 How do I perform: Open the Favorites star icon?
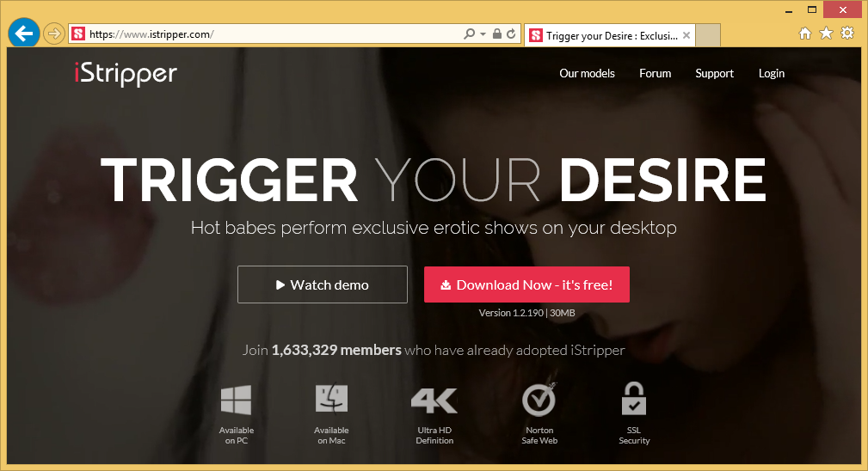826,34
